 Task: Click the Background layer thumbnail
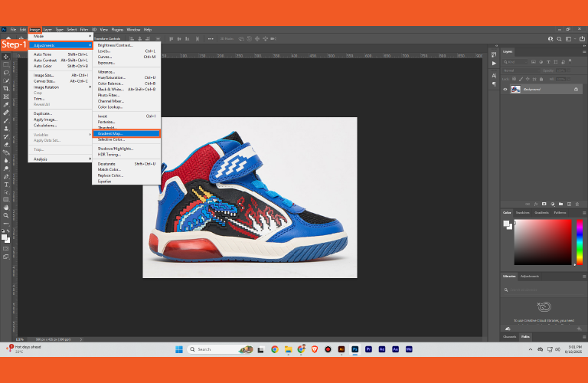516,89
